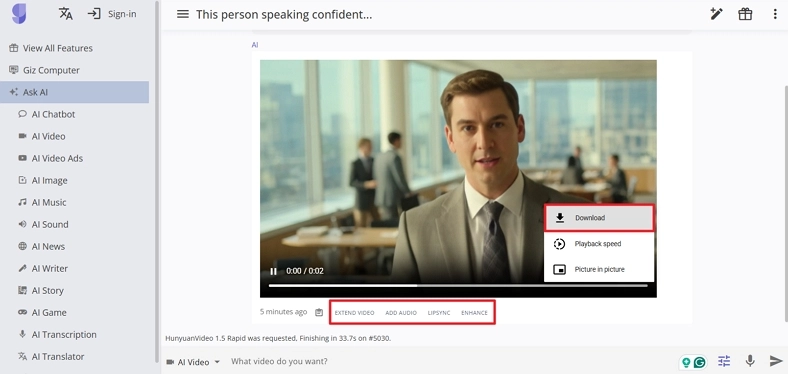Click the AI Image icon
This screenshot has height=374, width=788.
pyautogui.click(x=22, y=180)
